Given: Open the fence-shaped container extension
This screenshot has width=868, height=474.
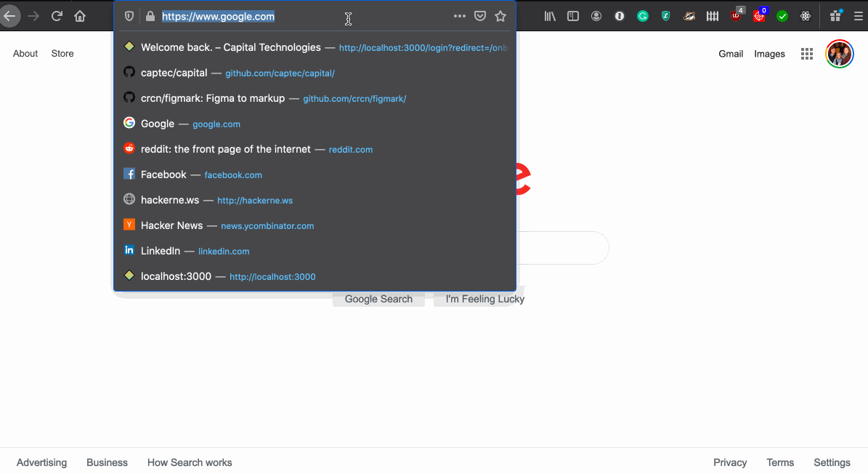Looking at the screenshot, I should pos(713,16).
